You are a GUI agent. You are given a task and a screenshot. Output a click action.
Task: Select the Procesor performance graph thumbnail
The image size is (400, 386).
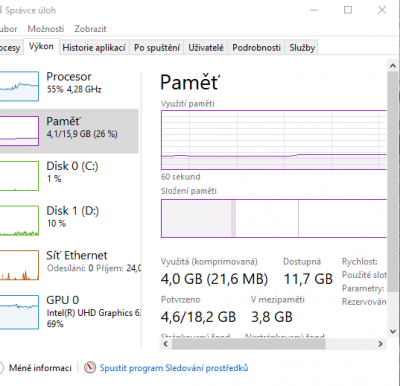click(19, 86)
